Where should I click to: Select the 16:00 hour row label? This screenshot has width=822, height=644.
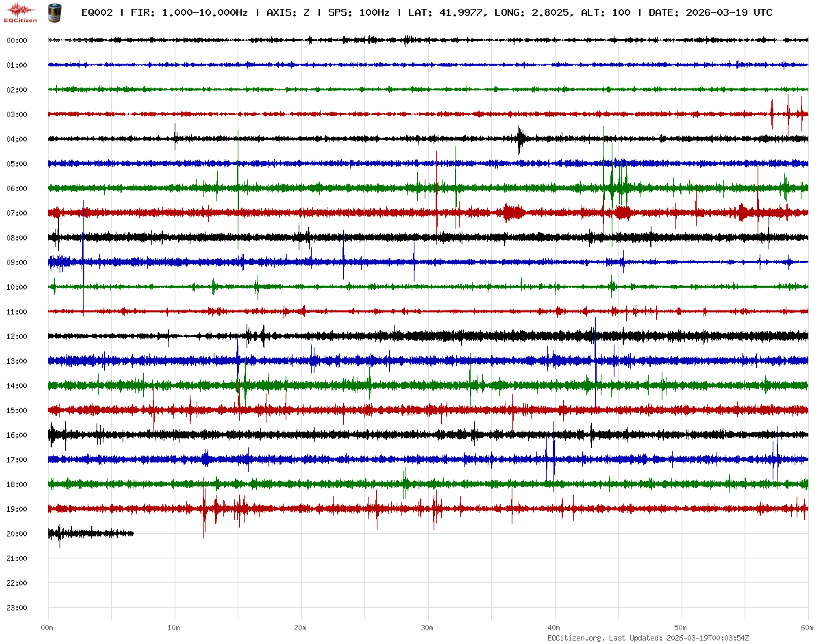tap(16, 435)
